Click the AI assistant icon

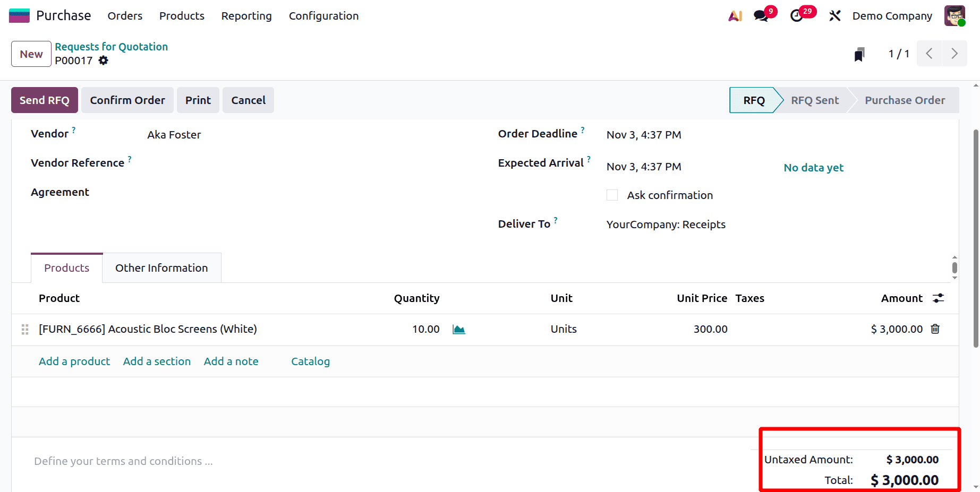[x=735, y=15]
